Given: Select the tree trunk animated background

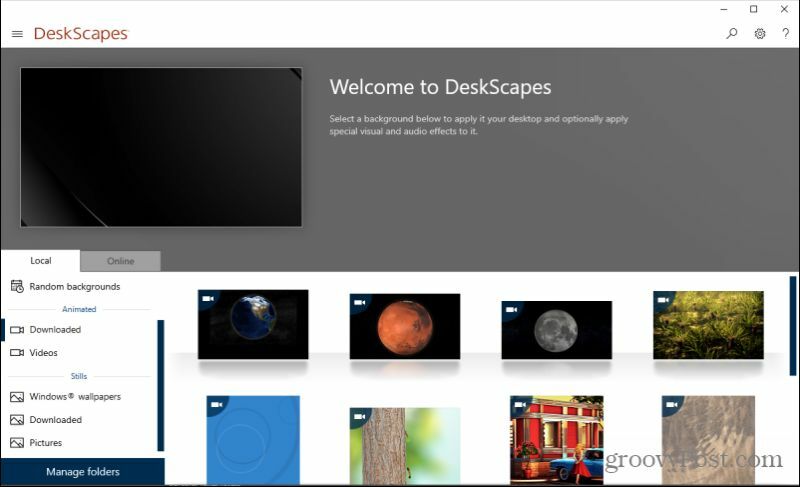Looking at the screenshot, I should pyautogui.click(x=405, y=446).
